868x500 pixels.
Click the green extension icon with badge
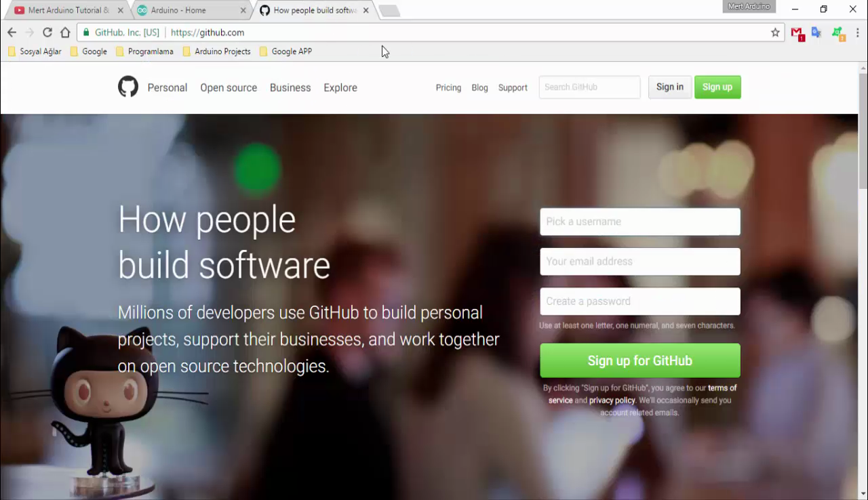click(838, 33)
